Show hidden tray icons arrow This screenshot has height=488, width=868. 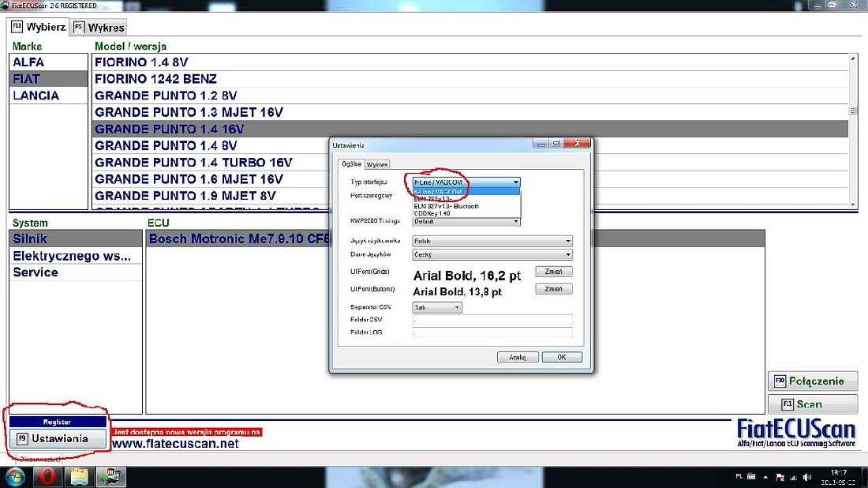click(x=765, y=477)
